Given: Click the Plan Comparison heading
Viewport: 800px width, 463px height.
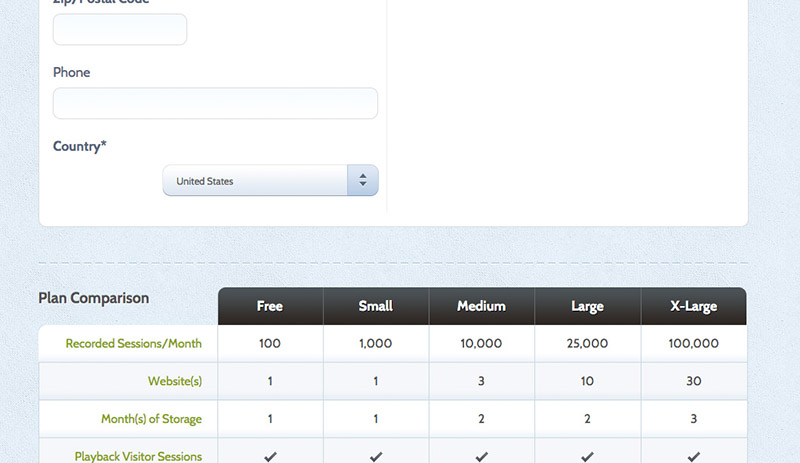Looking at the screenshot, I should (94, 298).
